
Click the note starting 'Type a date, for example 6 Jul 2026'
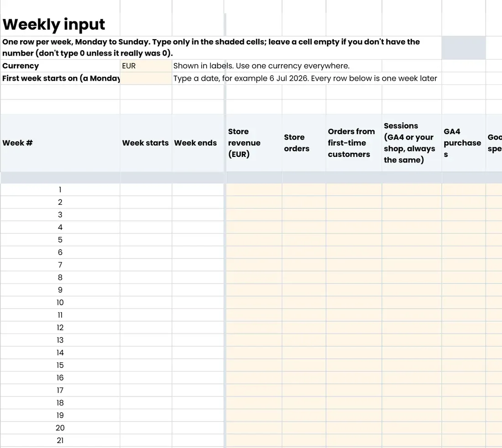click(305, 78)
